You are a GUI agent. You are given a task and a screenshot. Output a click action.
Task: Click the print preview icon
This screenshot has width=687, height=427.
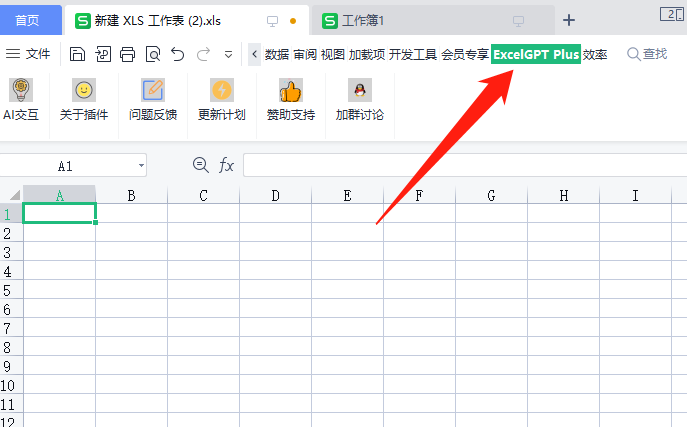coord(153,54)
